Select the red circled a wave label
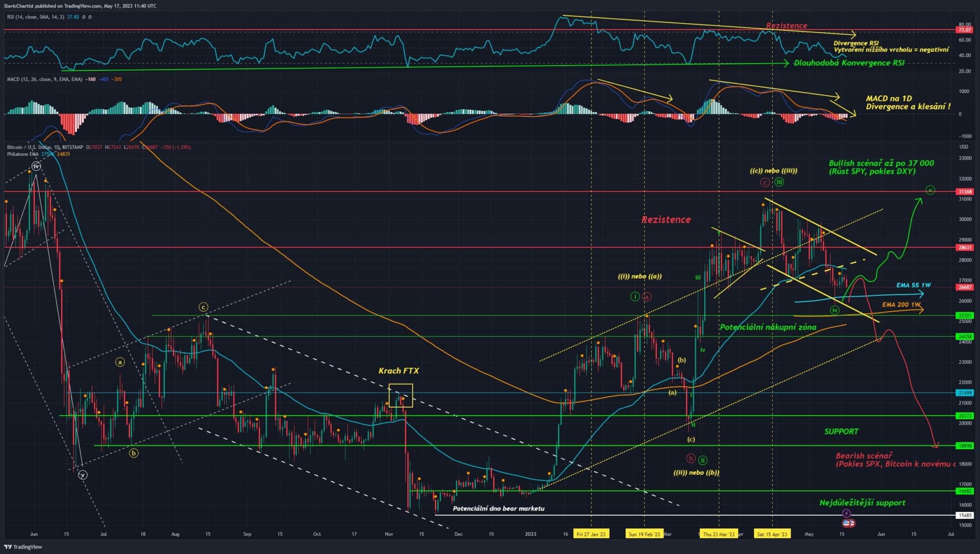This screenshot has width=980, height=554. coord(647,297)
